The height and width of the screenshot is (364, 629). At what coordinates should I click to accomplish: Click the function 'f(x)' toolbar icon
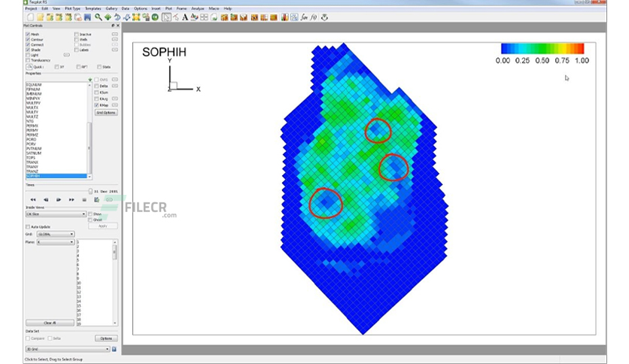(314, 17)
